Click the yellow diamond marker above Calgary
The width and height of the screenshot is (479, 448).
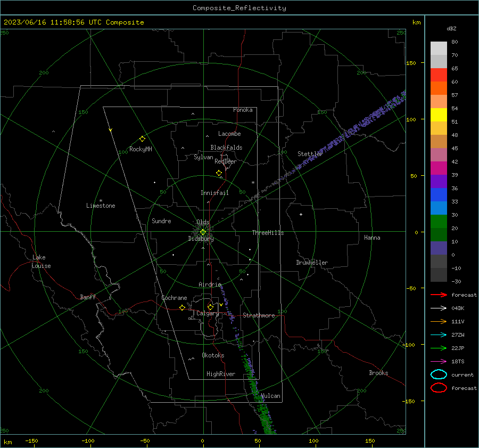[x=210, y=307]
